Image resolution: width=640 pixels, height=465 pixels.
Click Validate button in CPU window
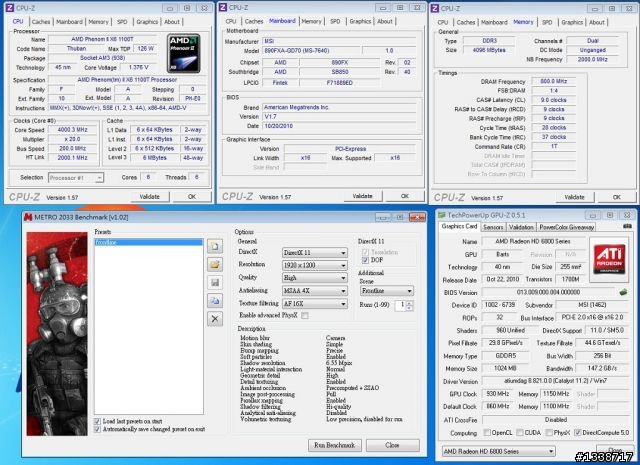(x=150, y=197)
